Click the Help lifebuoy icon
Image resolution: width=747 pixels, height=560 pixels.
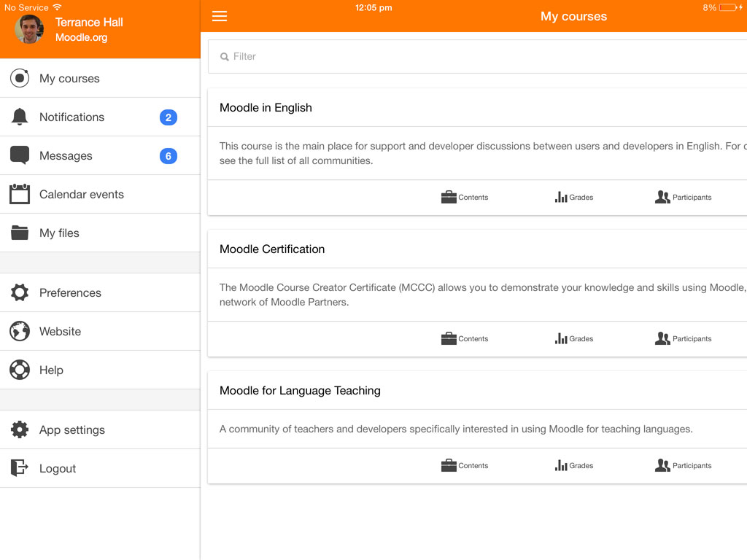point(20,370)
